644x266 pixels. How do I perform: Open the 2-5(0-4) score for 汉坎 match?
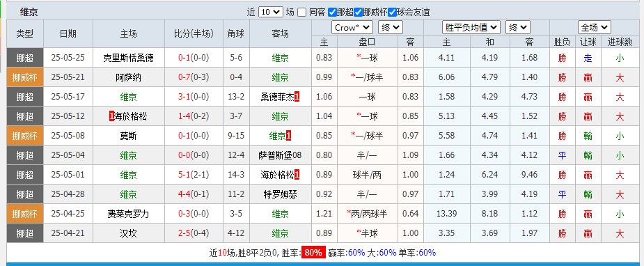click(x=194, y=233)
